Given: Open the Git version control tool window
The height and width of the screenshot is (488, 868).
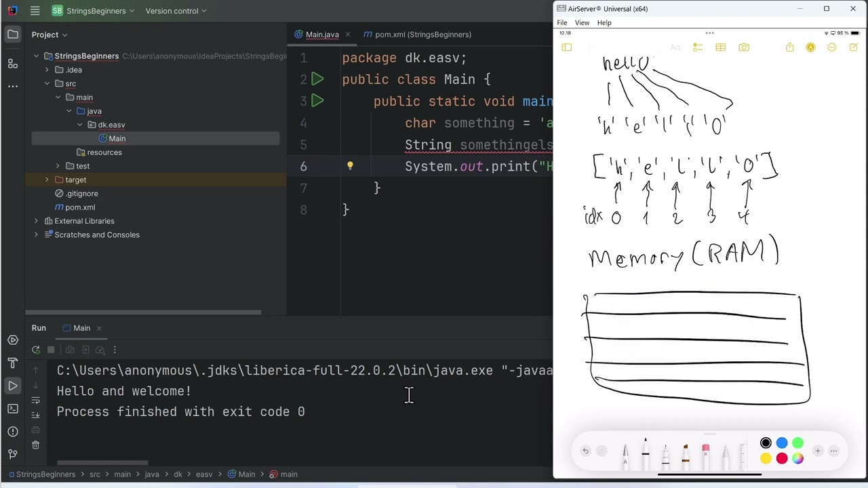Looking at the screenshot, I should tap(13, 454).
